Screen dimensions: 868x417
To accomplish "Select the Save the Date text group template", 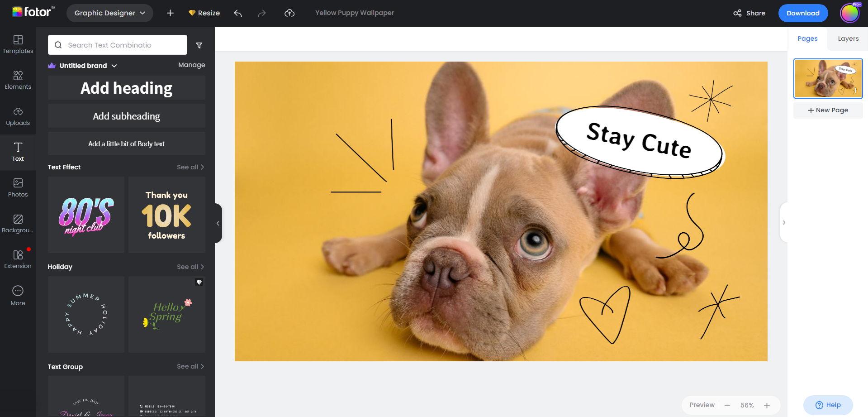I will pos(86,396).
